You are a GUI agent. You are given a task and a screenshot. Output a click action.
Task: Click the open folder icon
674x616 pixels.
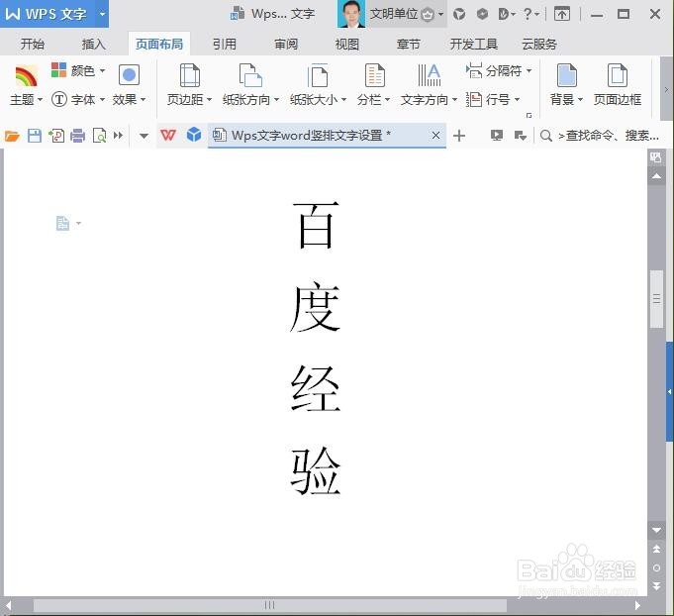[x=12, y=136]
